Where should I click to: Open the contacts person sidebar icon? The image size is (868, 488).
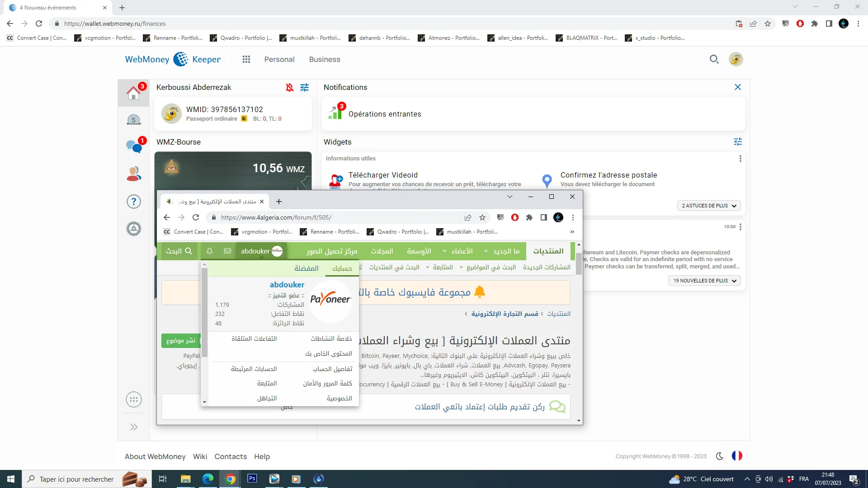(133, 174)
